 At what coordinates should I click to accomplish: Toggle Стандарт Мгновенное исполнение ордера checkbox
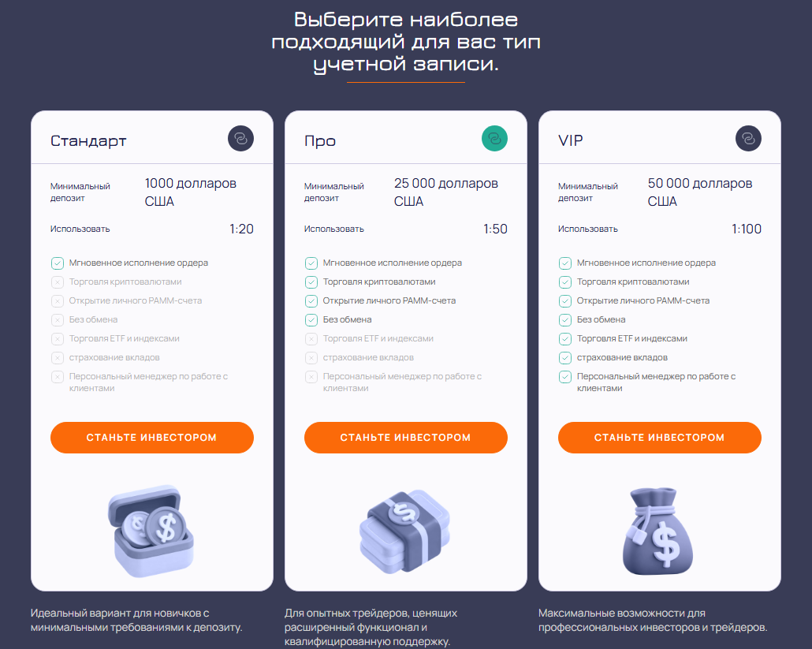[58, 263]
